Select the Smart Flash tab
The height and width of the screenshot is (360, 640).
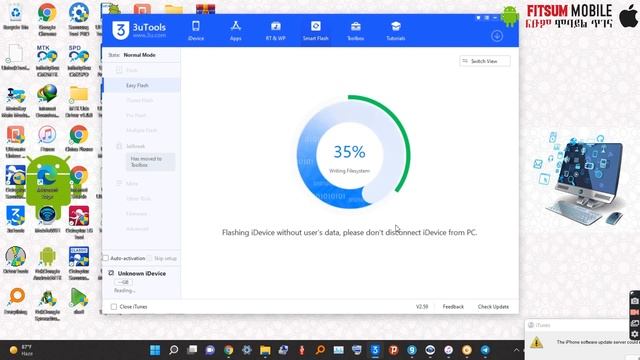click(316, 31)
